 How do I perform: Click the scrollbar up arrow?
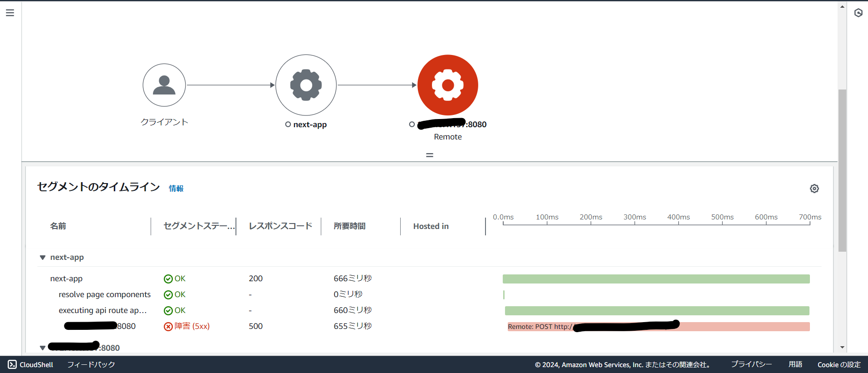(x=842, y=7)
